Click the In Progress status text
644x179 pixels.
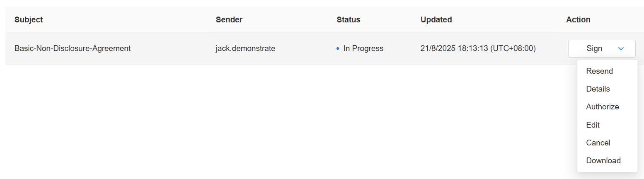pos(363,48)
